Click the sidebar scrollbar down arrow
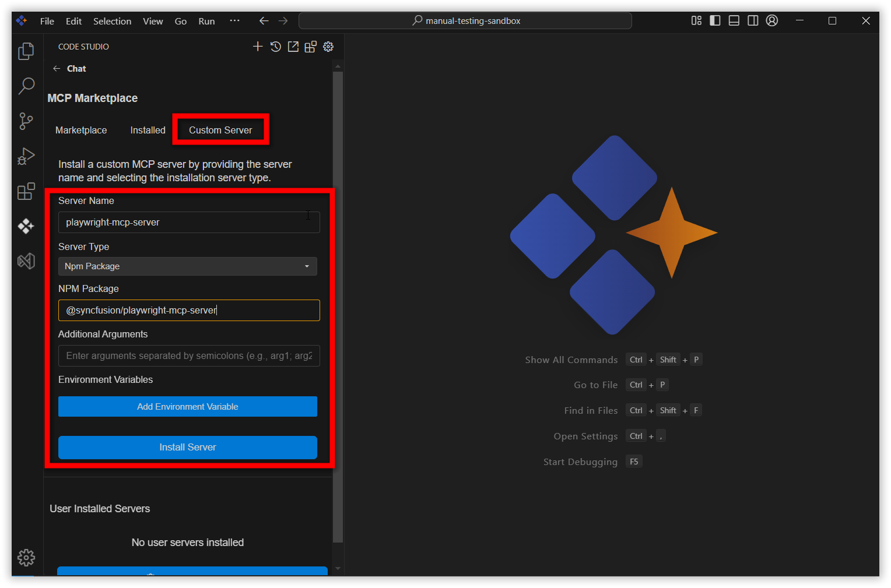Viewport: 891px width, 588px height. pos(338,568)
